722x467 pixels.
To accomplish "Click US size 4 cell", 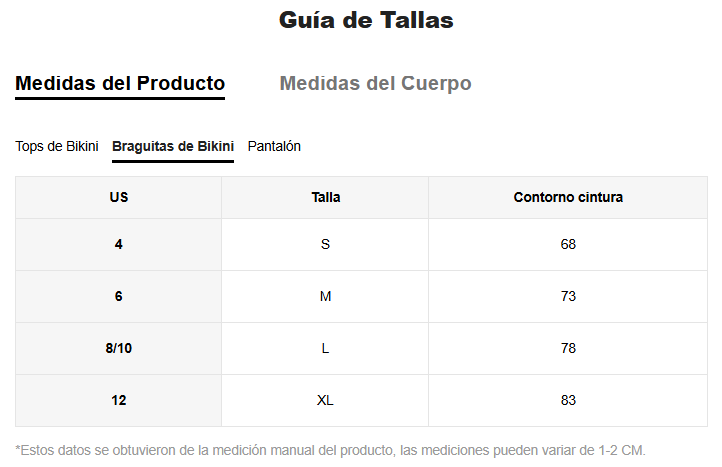I will 119,244.
